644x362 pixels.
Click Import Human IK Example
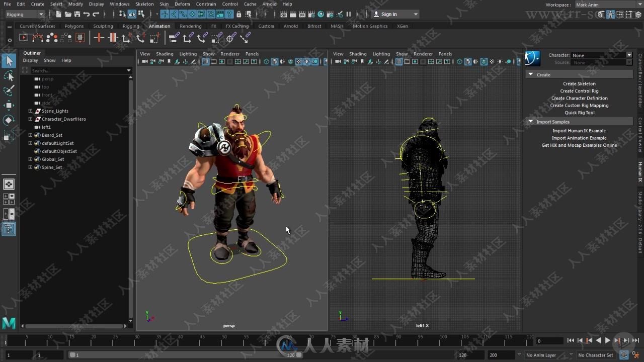tap(579, 131)
